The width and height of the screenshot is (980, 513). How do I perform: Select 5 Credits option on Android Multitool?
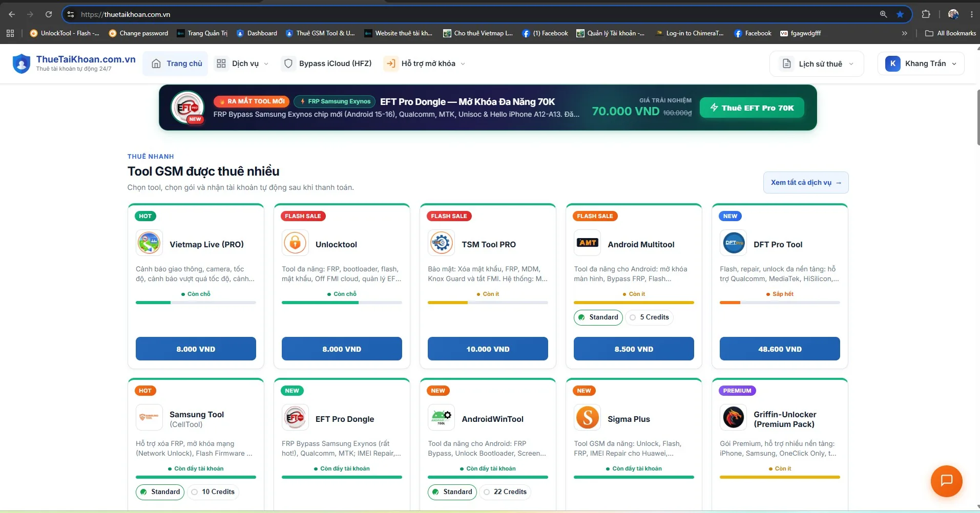pos(649,317)
